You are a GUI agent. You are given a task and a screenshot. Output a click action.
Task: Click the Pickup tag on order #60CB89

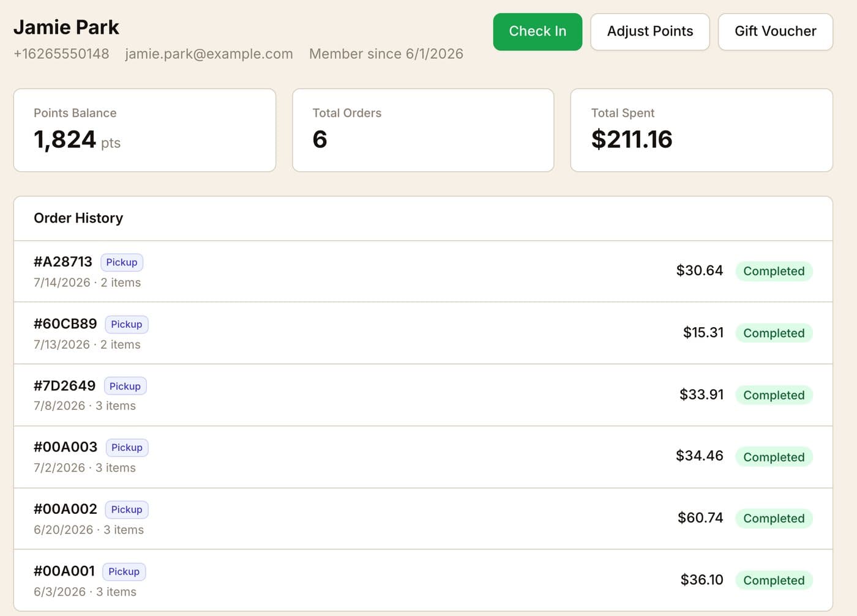point(127,324)
